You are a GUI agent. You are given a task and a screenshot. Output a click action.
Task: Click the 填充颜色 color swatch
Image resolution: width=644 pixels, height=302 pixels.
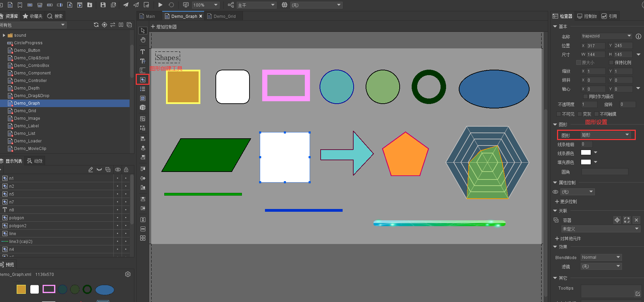(x=586, y=162)
